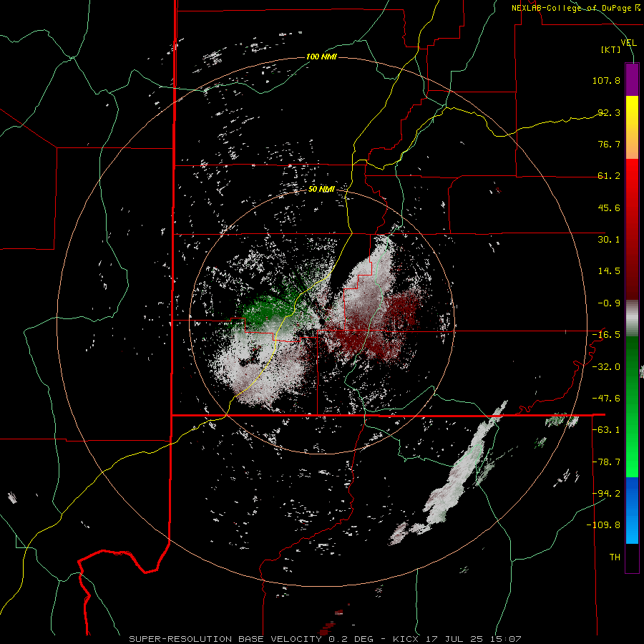The height and width of the screenshot is (644, 644).
Task: Click the 17 JUL 25 15:07 timestamp
Action: [x=474, y=639]
